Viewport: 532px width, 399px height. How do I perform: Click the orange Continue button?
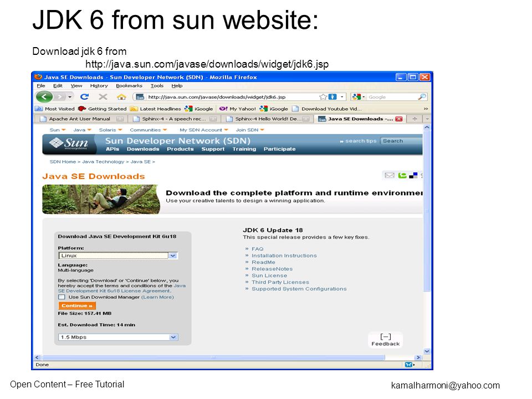(77, 306)
